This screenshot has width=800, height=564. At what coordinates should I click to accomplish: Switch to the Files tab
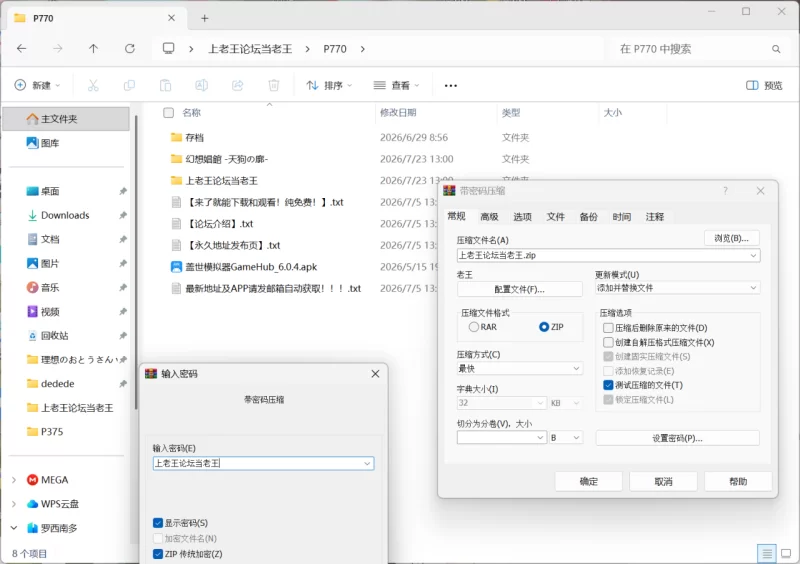coord(556,217)
